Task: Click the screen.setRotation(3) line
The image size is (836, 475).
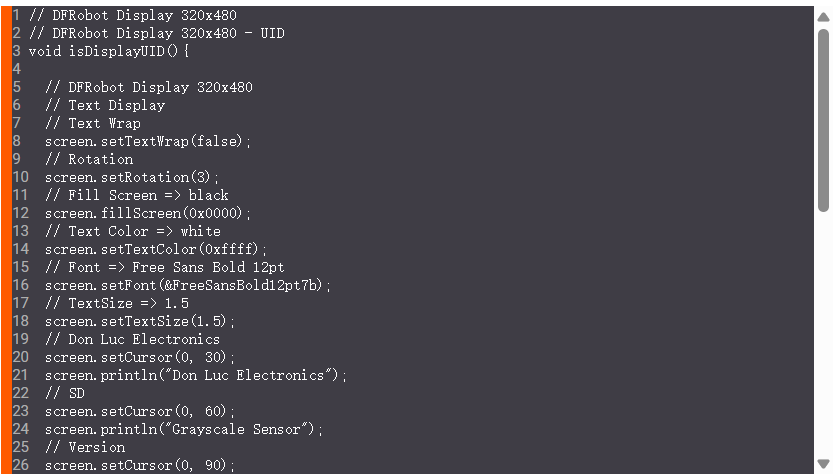Action: pyautogui.click(x=132, y=177)
